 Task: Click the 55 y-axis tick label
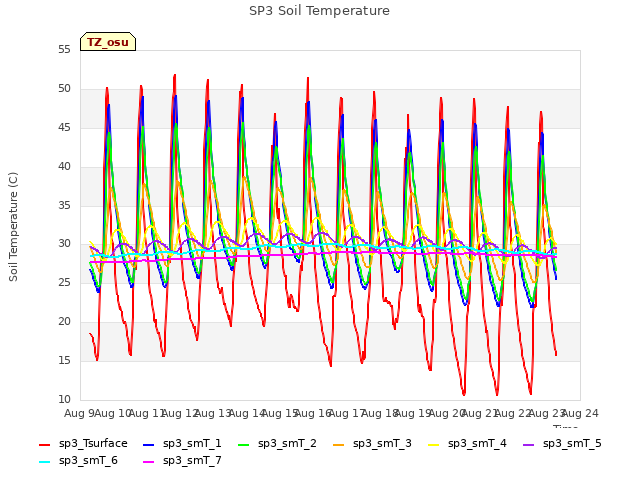(64, 49)
